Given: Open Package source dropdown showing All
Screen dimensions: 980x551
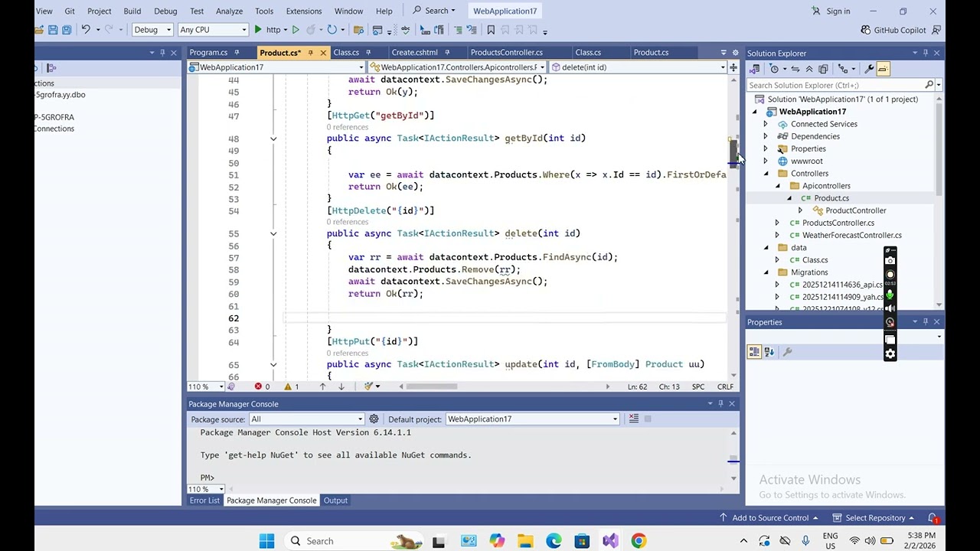Looking at the screenshot, I should [306, 419].
